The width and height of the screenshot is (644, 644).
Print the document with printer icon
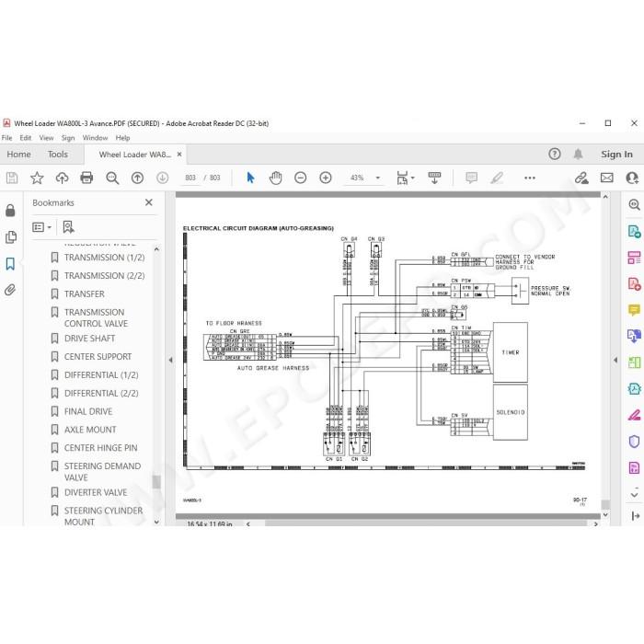tap(86, 178)
